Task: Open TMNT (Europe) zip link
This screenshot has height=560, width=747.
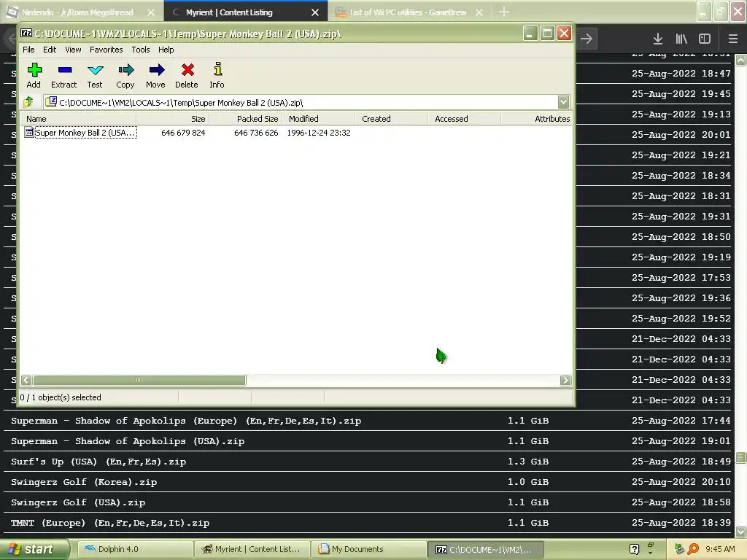Action: pyautogui.click(x=110, y=524)
